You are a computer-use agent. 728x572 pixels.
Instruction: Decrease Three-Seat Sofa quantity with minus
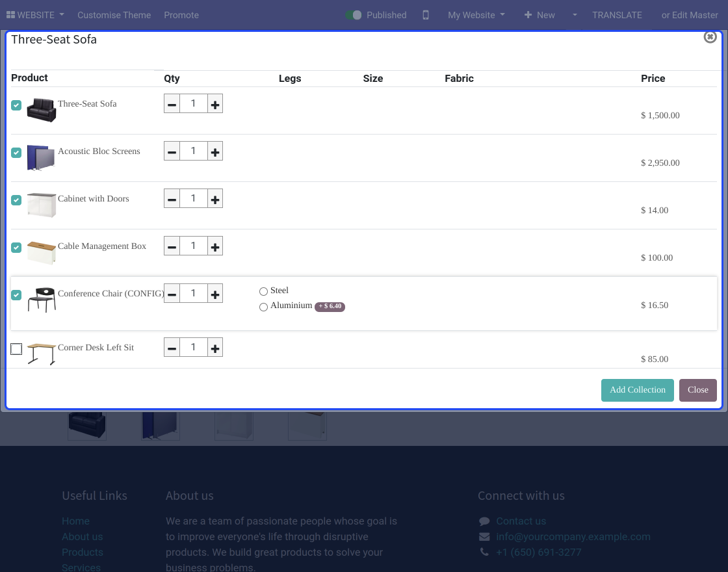coord(172,103)
